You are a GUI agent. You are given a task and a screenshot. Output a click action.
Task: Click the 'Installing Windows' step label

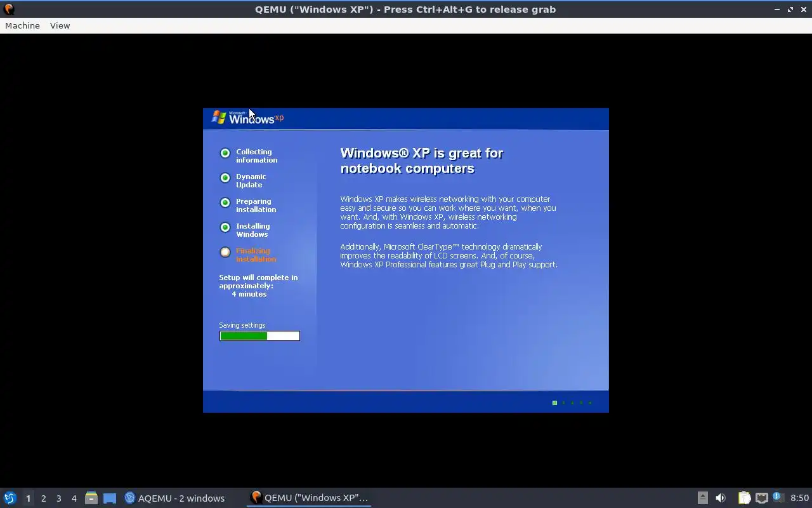click(x=252, y=230)
